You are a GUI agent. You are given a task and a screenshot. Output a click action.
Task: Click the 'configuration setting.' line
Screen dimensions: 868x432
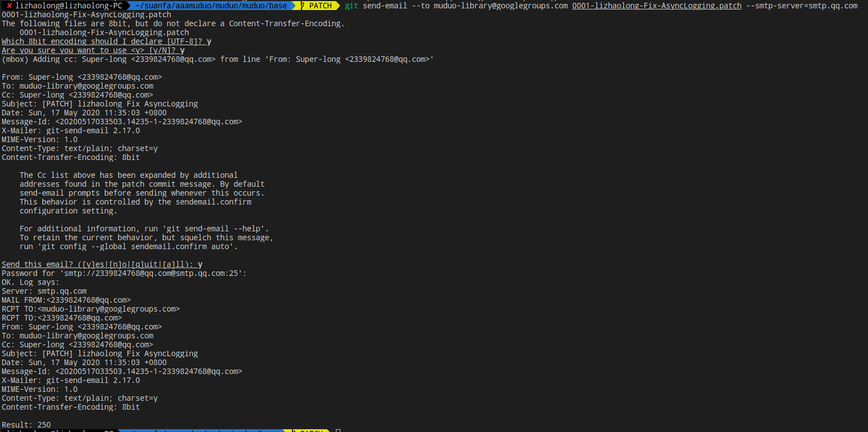click(x=69, y=211)
